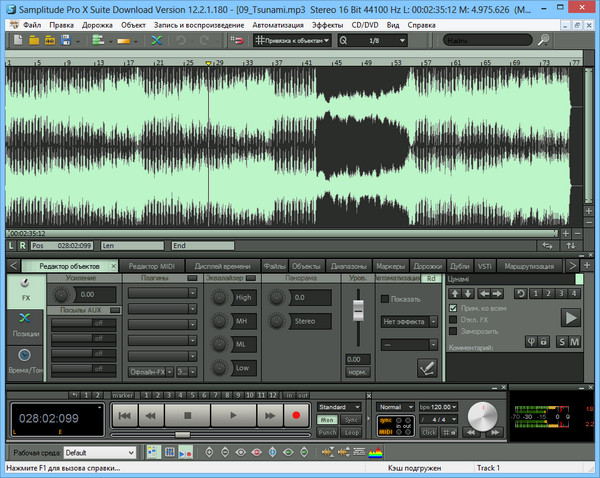Image resolution: width=600 pixels, height=478 pixels.
Task: Toggle the Откл. FX checkbox
Action: tap(453, 319)
